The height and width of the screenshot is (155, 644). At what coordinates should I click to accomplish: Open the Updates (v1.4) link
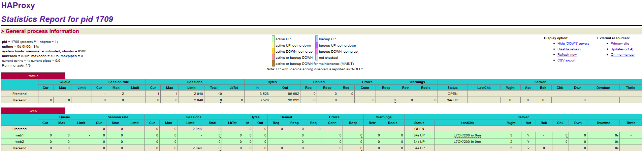[x=621, y=49]
